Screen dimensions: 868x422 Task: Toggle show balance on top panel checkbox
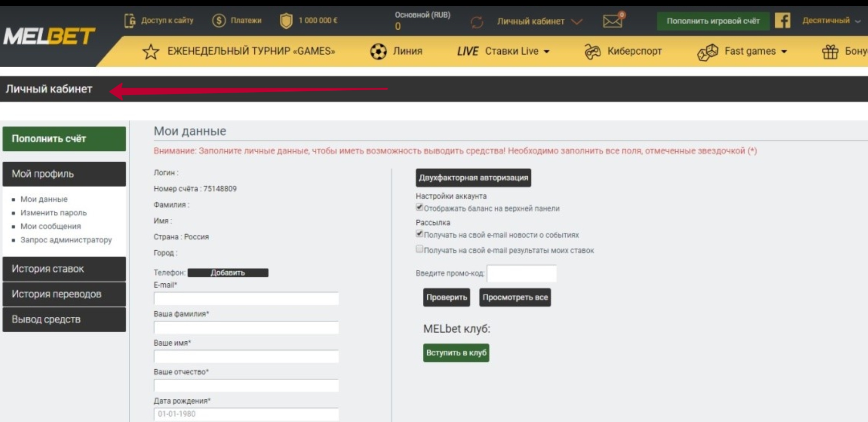click(x=419, y=207)
